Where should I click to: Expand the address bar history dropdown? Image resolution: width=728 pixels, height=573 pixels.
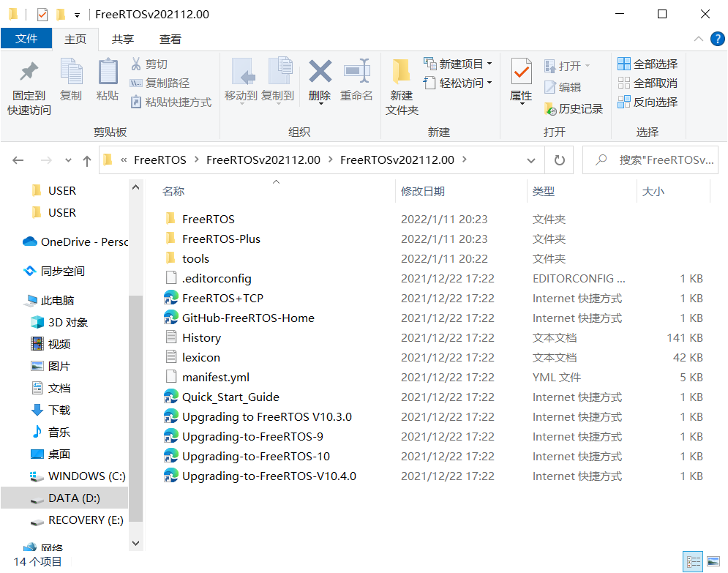[531, 160]
